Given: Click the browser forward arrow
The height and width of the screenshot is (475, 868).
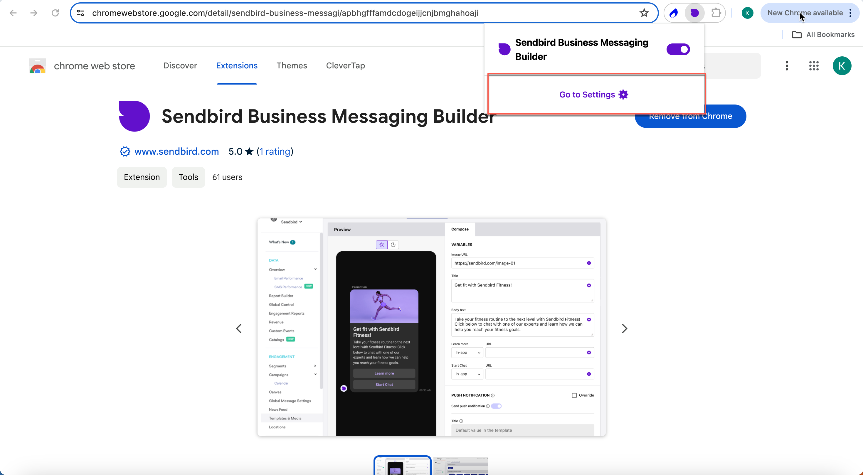Looking at the screenshot, I should [x=34, y=13].
